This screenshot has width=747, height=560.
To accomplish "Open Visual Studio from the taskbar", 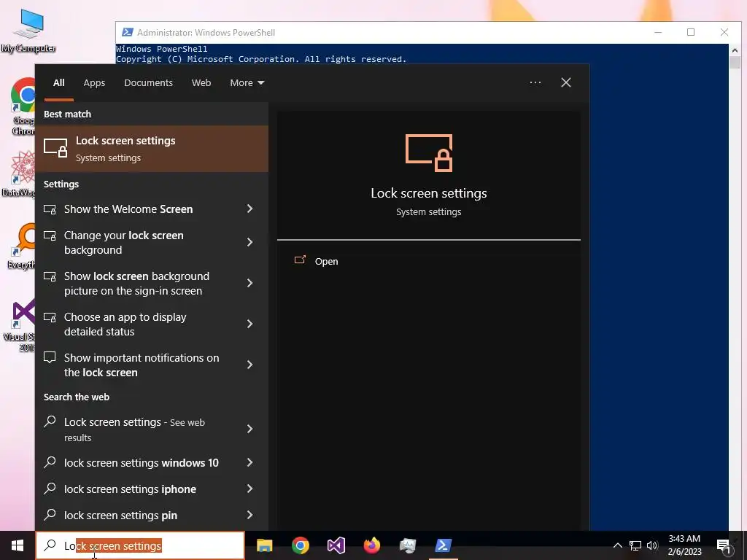I will (336, 545).
